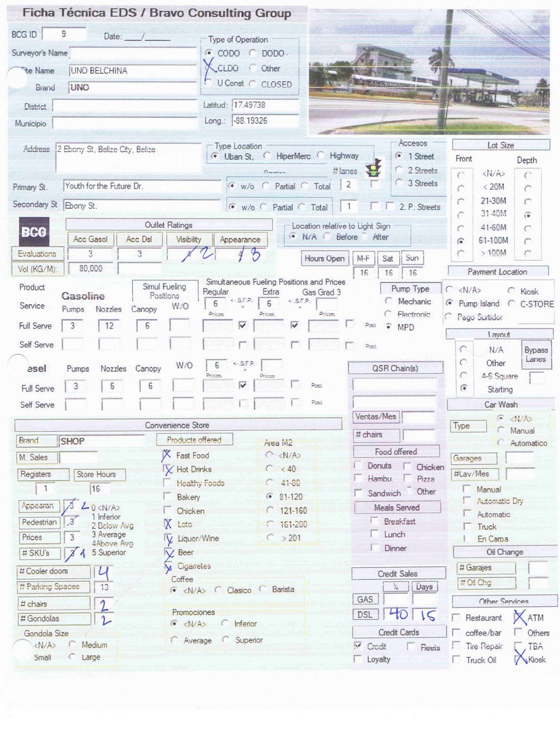Enable the Loyalty checkbox
The height and width of the screenshot is (730, 560).
point(357,659)
